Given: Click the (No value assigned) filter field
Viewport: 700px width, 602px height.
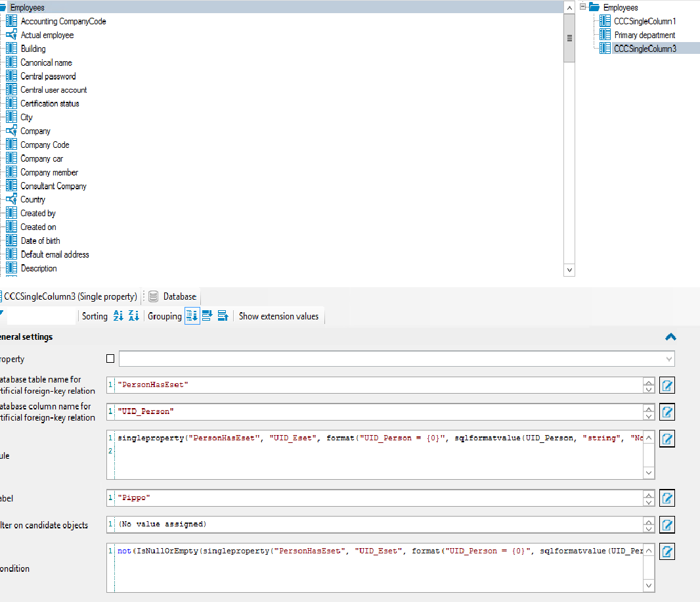Looking at the screenshot, I should click(379, 524).
